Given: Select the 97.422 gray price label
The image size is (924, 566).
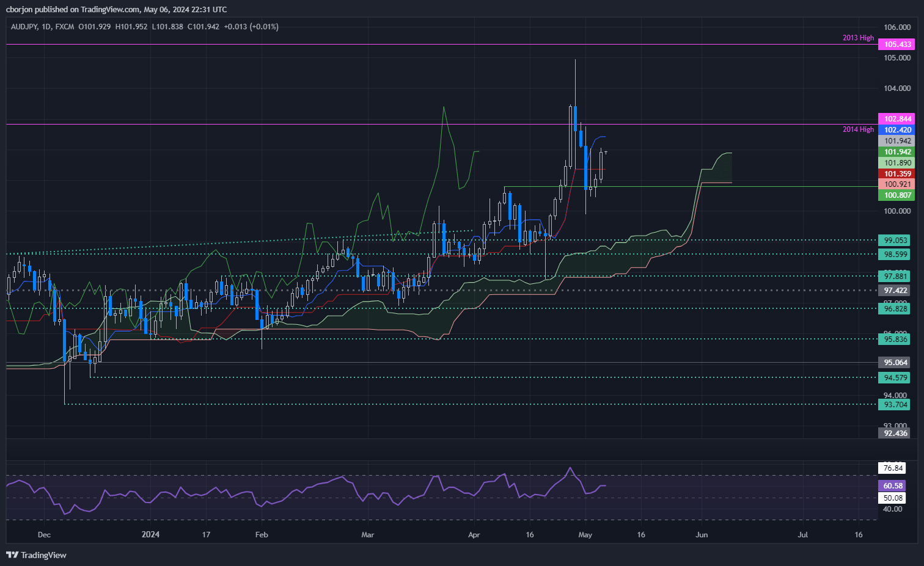Looking at the screenshot, I should 895,291.
